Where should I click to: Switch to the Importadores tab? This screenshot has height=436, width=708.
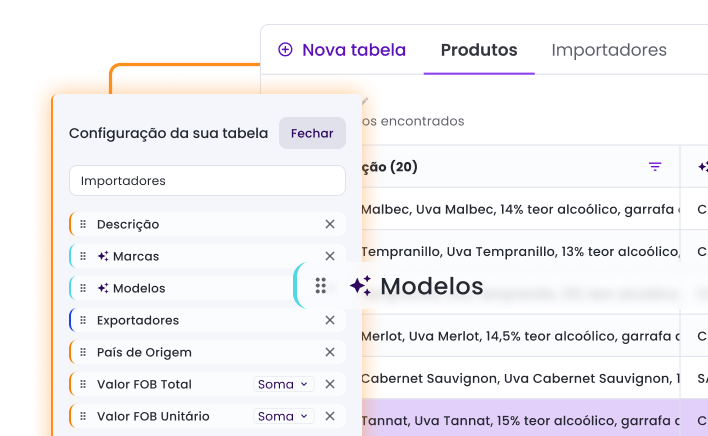point(609,50)
